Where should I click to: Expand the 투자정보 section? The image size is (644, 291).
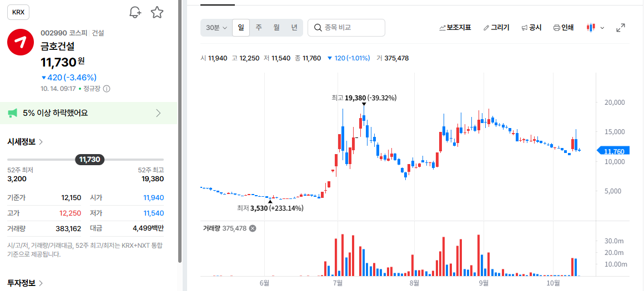[x=26, y=283]
